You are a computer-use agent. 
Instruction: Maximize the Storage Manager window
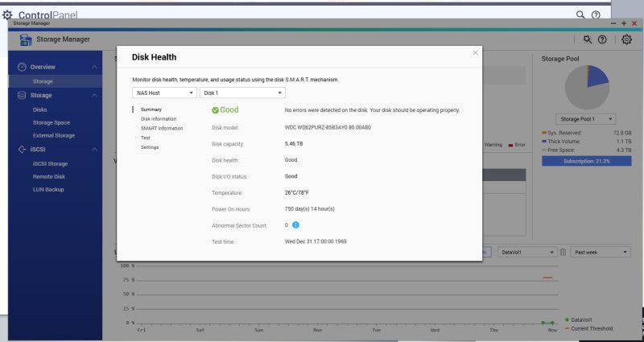624,23
